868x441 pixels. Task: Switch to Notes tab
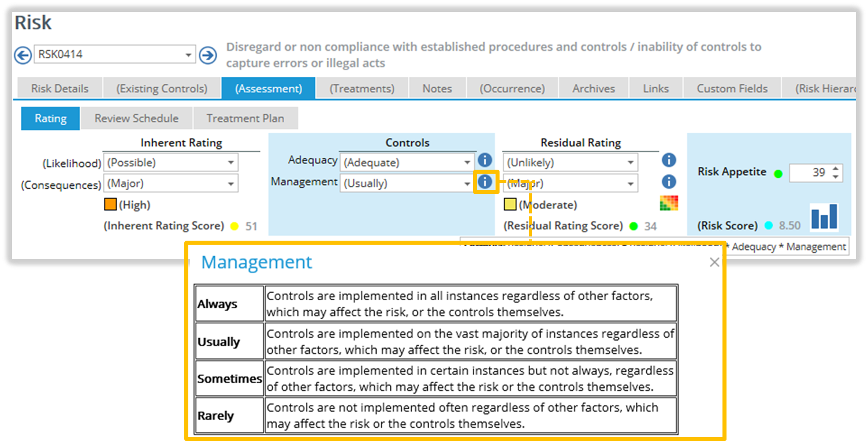coord(437,88)
